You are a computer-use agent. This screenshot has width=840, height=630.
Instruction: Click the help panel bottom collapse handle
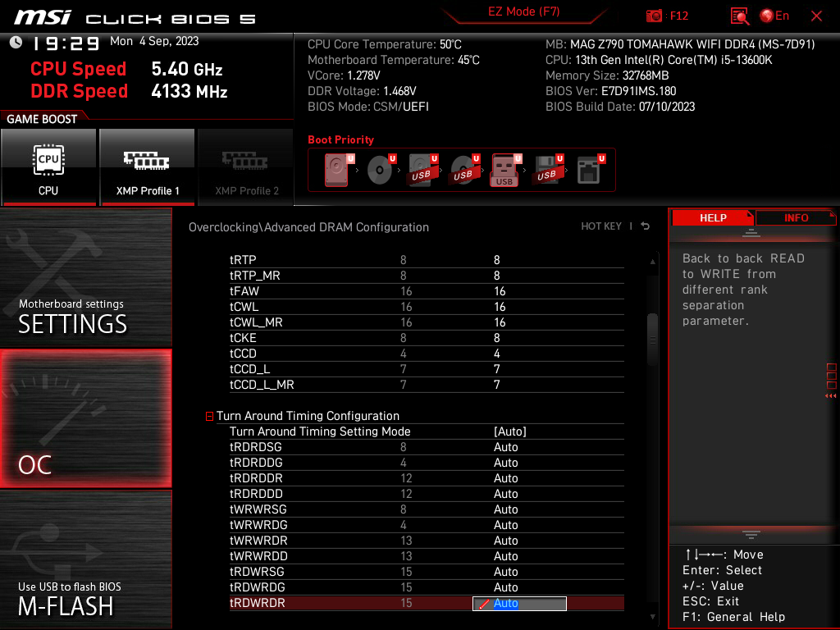coord(751,535)
